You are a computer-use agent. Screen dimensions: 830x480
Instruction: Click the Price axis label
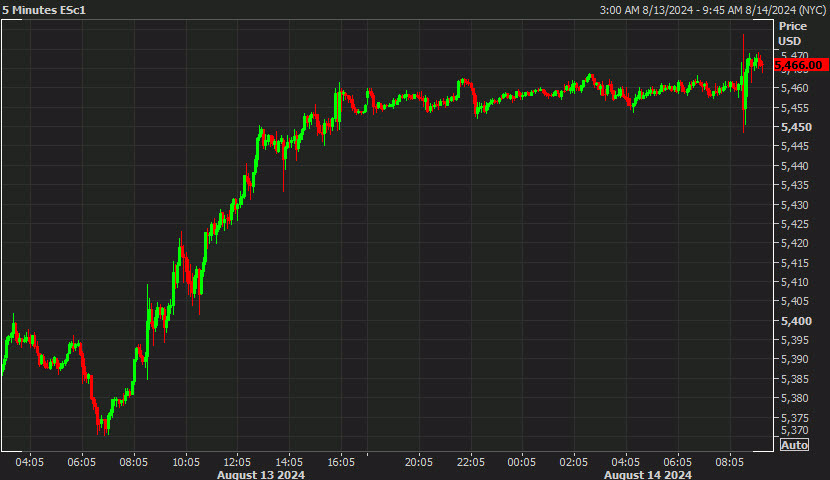(792, 26)
